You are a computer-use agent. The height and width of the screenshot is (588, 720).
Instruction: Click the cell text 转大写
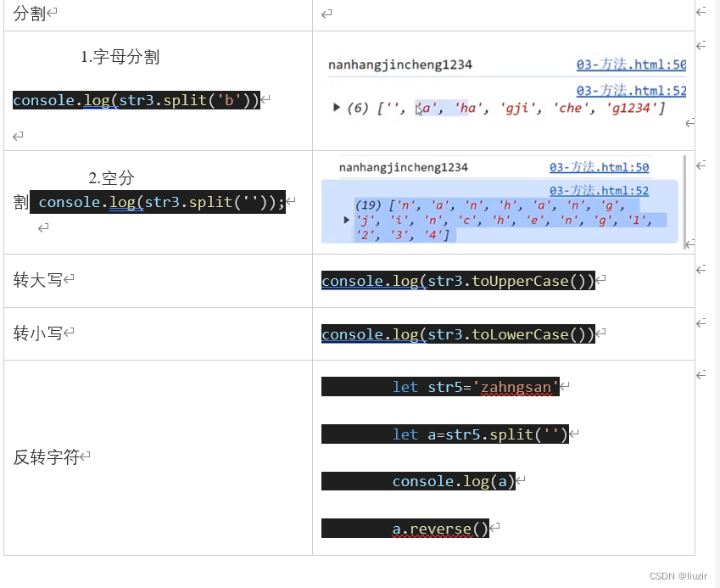(37, 280)
